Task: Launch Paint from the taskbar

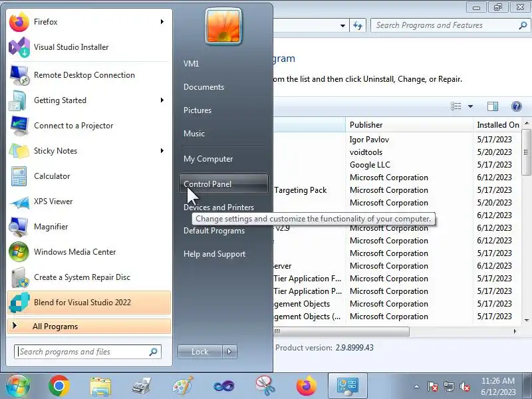Action: [183, 386]
